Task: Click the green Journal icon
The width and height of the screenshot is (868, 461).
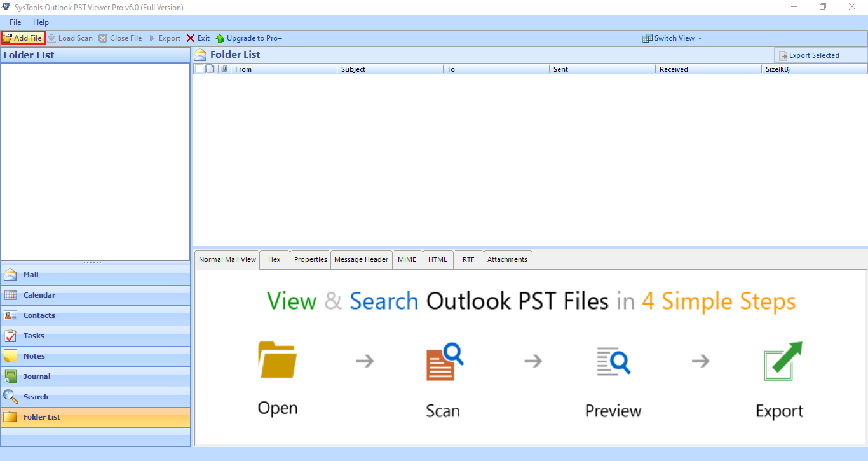Action: coord(10,376)
